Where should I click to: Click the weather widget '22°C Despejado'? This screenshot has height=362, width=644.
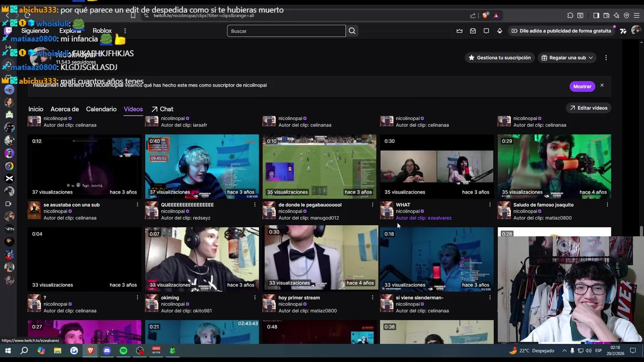pos(531,350)
